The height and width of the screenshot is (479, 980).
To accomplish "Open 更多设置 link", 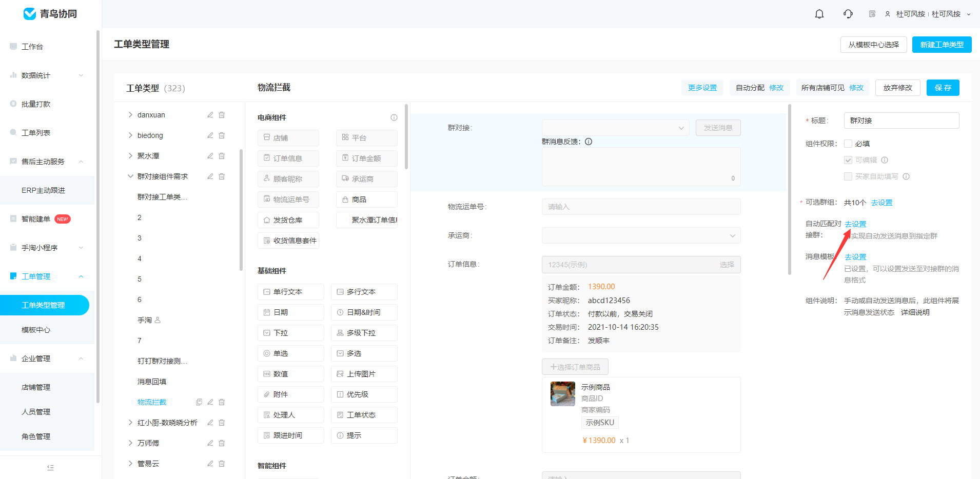I will pos(702,88).
